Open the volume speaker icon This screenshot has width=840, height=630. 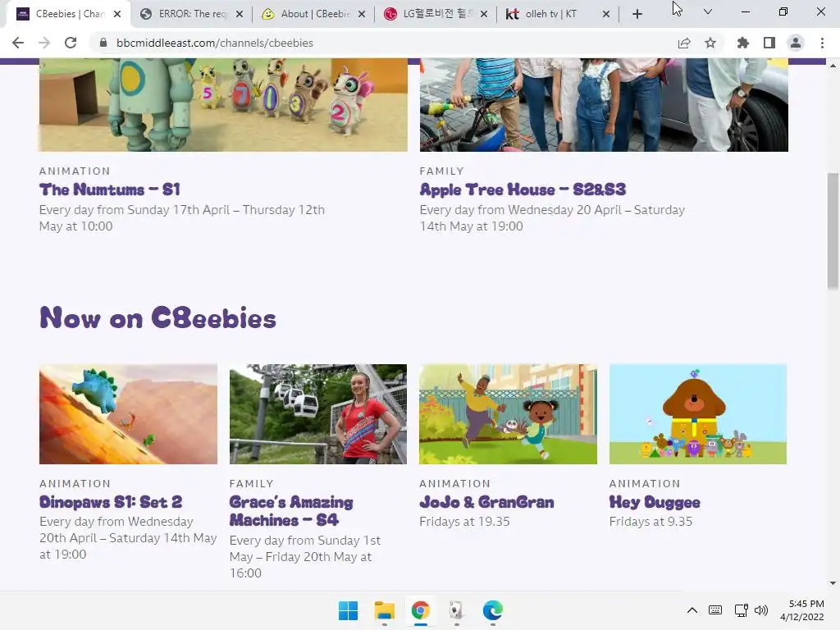point(761,610)
